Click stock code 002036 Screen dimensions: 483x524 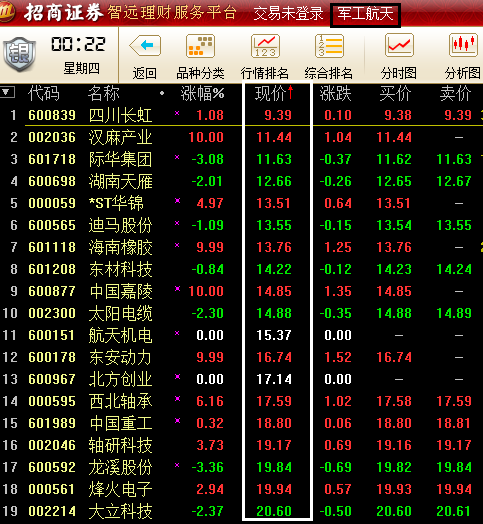[x=52, y=137]
